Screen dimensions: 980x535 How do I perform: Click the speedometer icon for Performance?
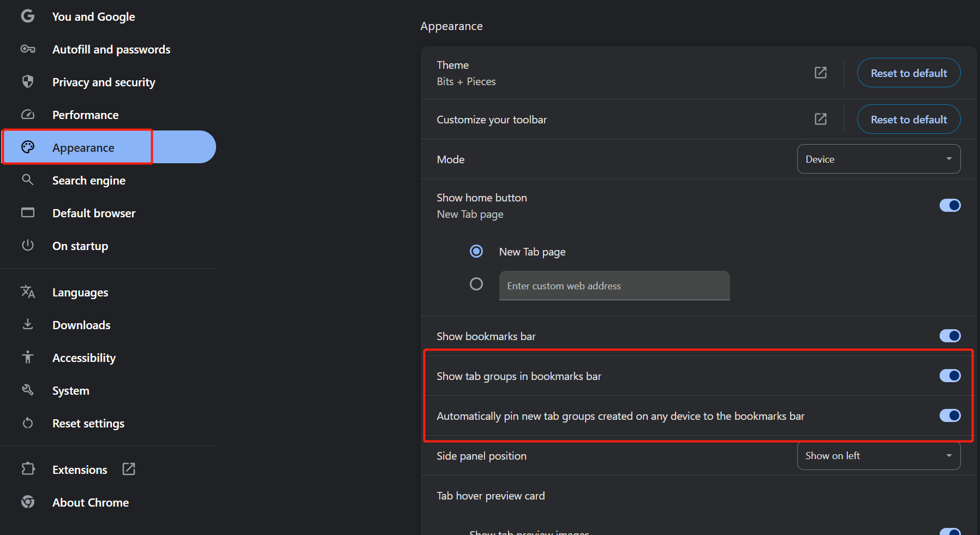tap(28, 115)
